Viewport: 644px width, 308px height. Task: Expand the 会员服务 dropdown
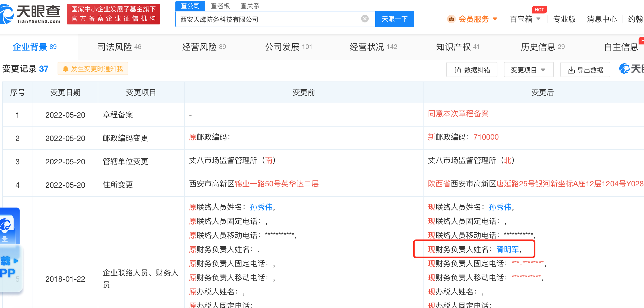(495, 19)
